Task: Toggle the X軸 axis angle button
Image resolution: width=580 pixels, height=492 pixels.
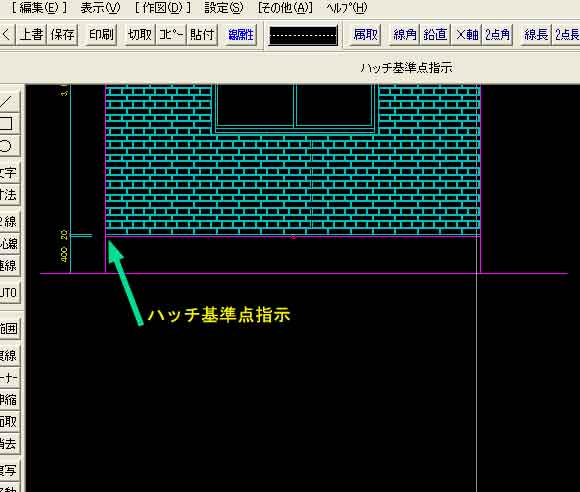Action: 467,35
